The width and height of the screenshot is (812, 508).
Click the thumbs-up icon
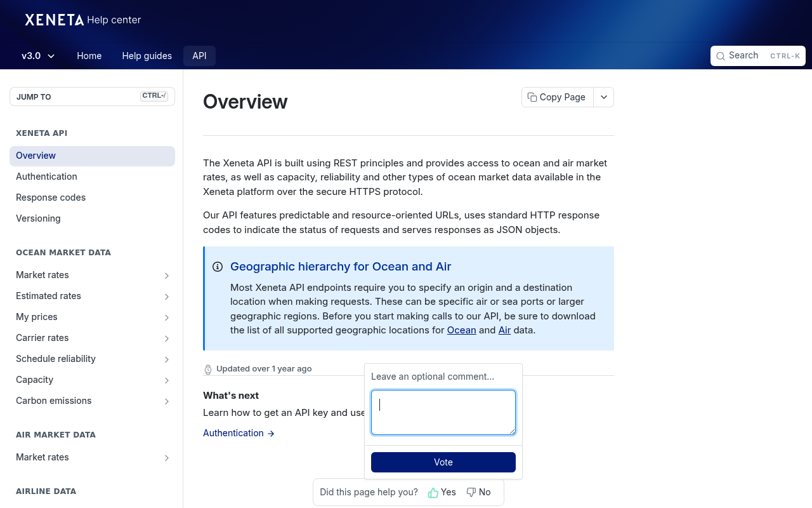tap(433, 493)
